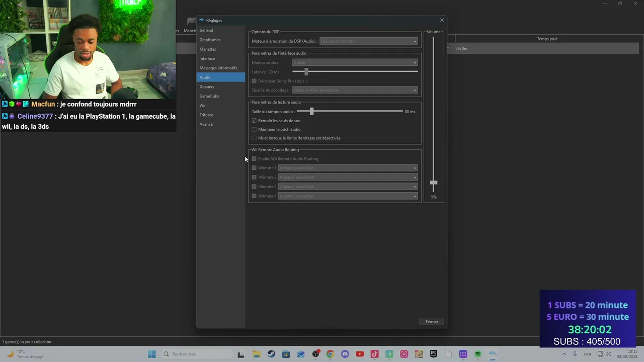Switch to Manettes settings tab
Viewport: 644px width, 362px height.
point(220,49)
